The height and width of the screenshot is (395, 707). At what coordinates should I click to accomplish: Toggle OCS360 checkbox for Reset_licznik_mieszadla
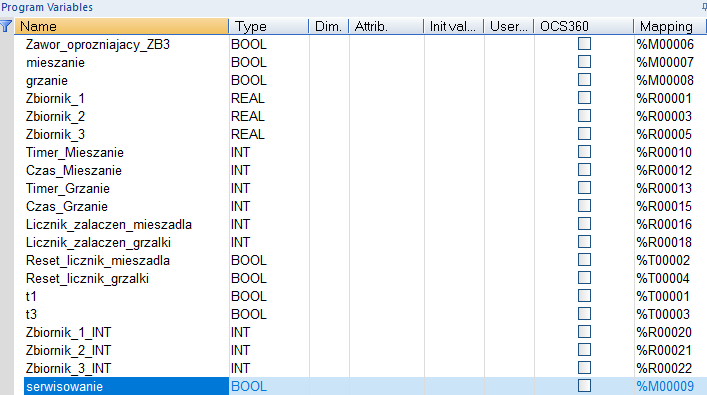[x=584, y=260]
